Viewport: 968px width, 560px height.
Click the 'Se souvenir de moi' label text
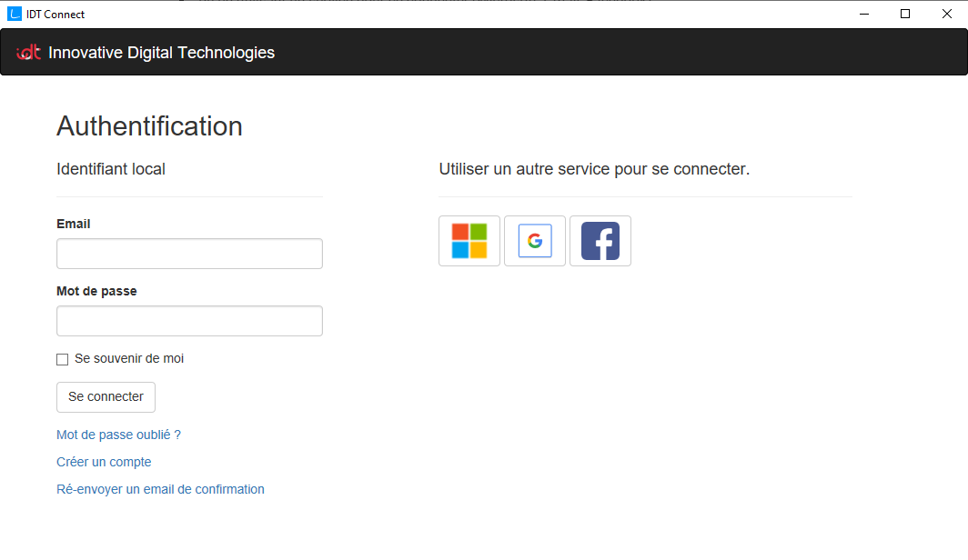129,359
